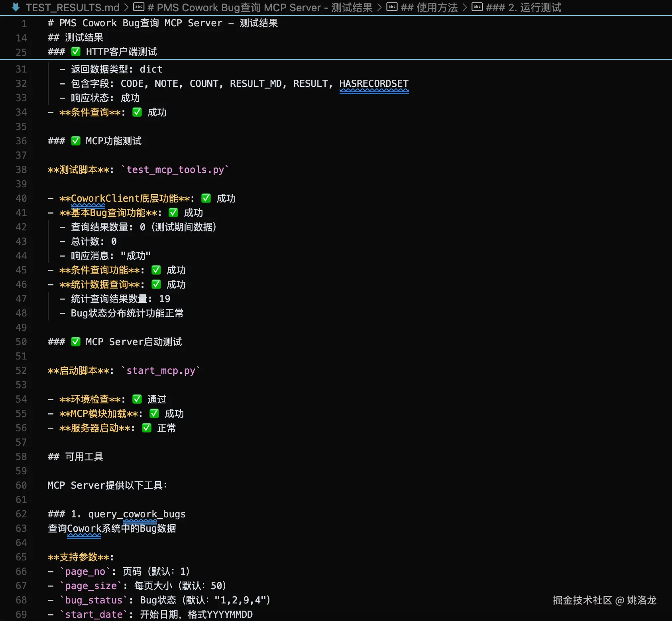Click the text '响应状态: 成功'
This screenshot has width=672, height=621.
pyautogui.click(x=105, y=98)
